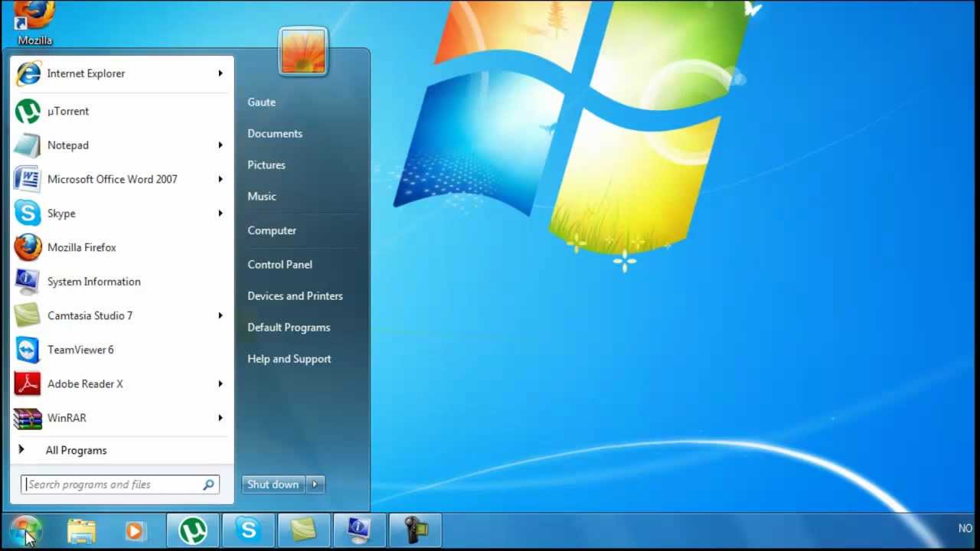980x551 pixels.
Task: Launch TeamViewer 6 via its text label
Action: [x=80, y=350]
